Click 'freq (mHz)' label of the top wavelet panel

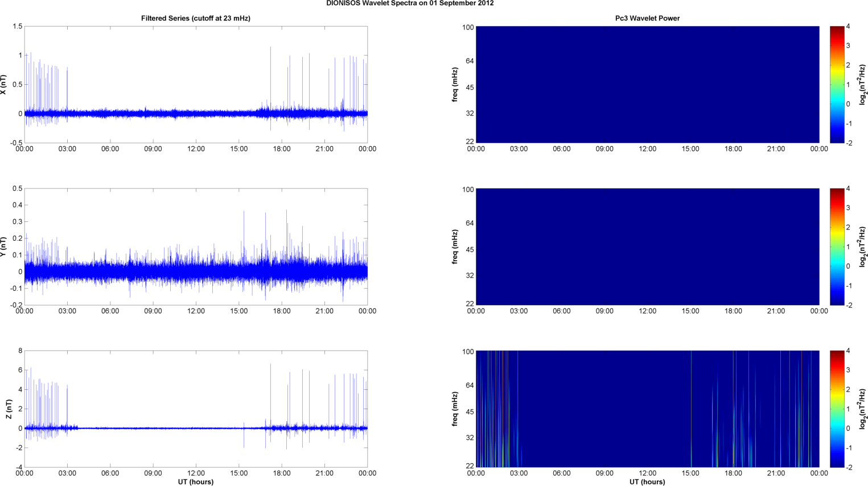[455, 85]
